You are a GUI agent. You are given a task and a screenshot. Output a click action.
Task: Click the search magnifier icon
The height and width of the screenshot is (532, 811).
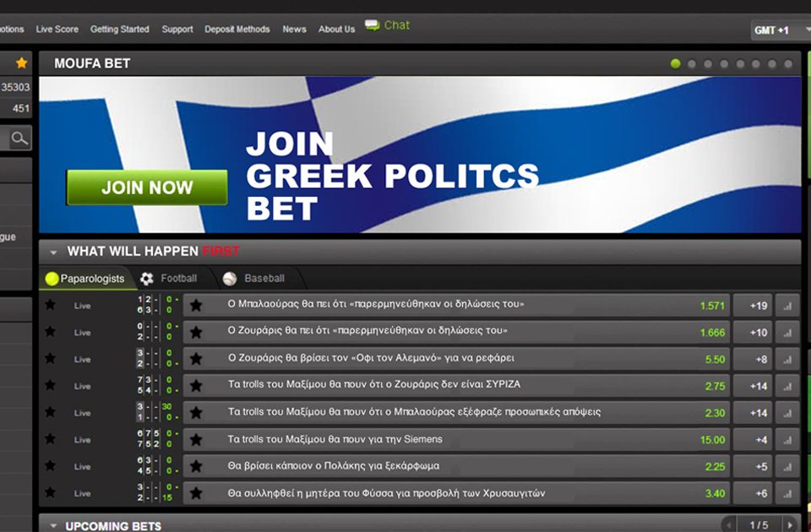[x=19, y=138]
